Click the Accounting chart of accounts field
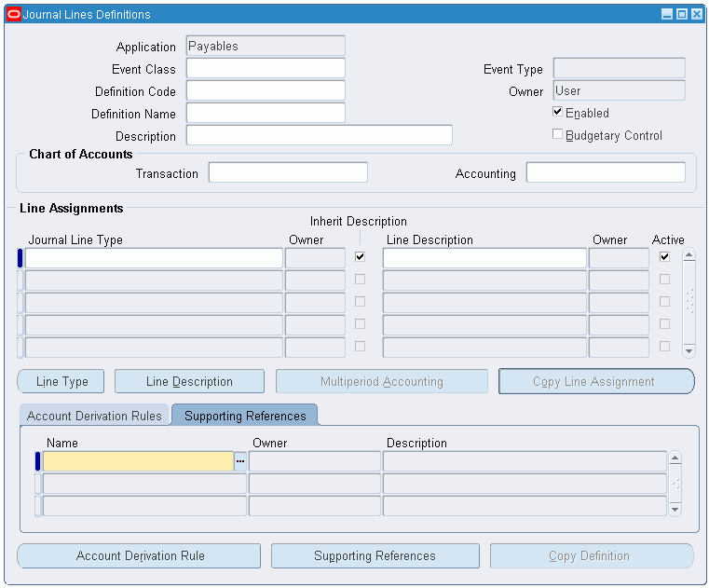709x588 pixels. point(606,172)
